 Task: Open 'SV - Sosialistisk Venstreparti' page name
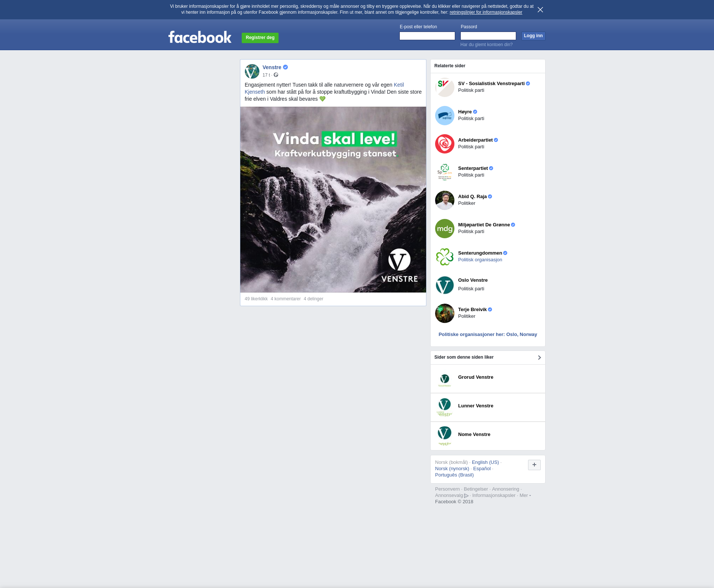pyautogui.click(x=491, y=84)
